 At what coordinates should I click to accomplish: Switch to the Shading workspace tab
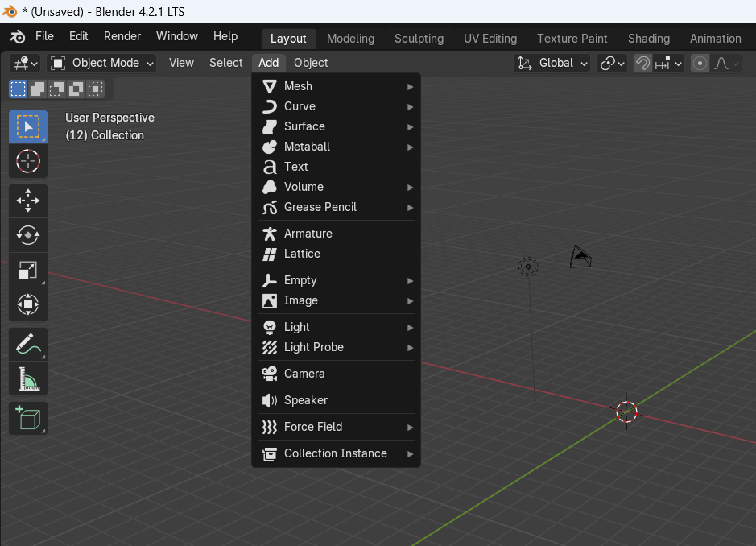[x=649, y=39]
